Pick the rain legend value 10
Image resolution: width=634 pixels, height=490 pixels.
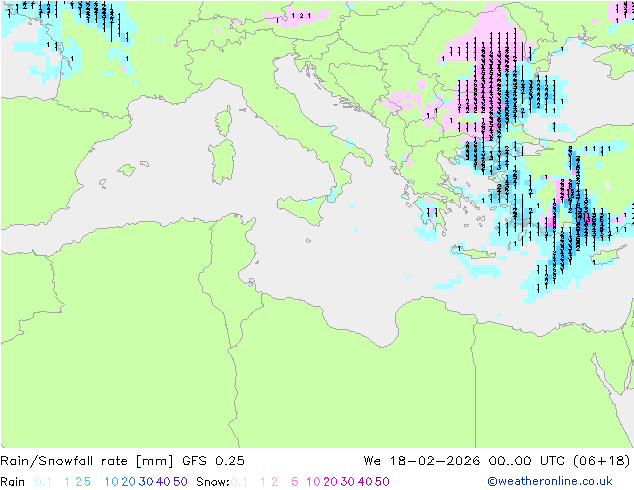tap(111, 482)
